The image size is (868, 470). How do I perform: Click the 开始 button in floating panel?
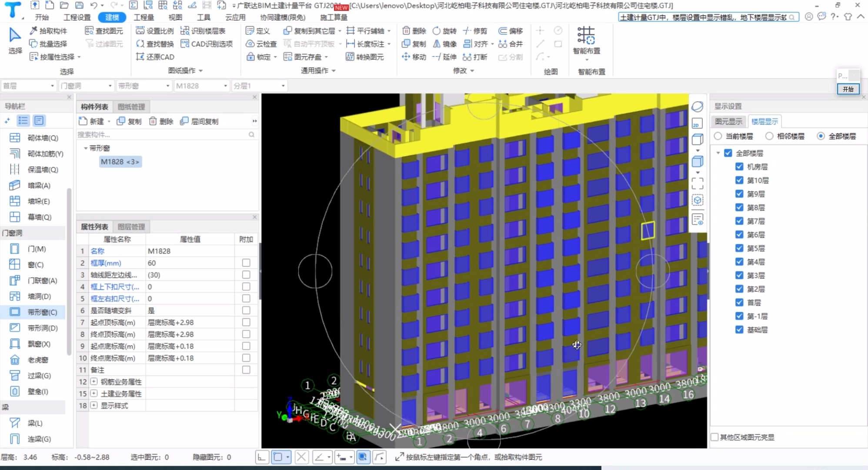tap(848, 89)
